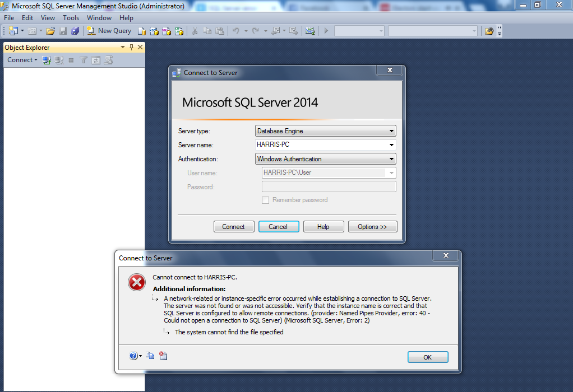This screenshot has height=392, width=573.
Task: Click 'The system cannot find the file specified'
Action: click(229, 332)
